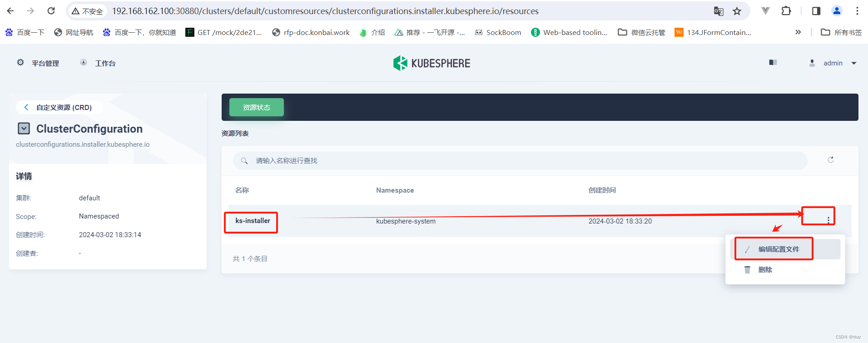
Task: Click the Google Translate page icon
Action: coord(719,11)
